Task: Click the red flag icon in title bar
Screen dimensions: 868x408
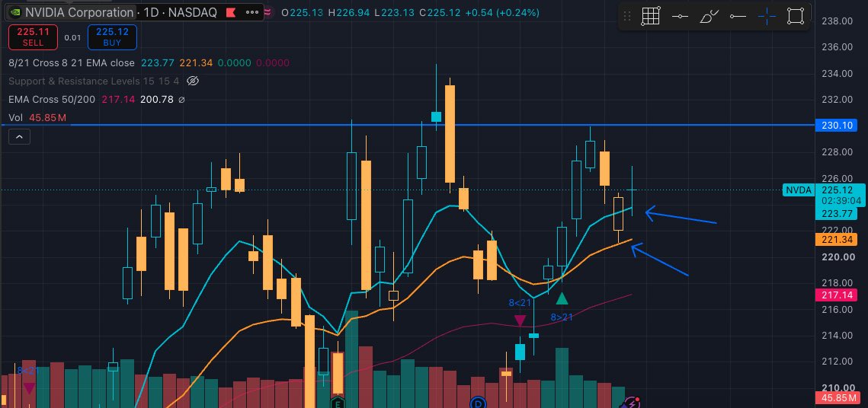Action: (x=230, y=12)
